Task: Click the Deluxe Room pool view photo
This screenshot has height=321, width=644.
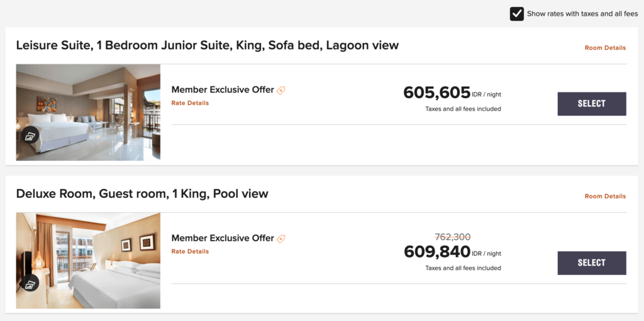Action: pyautogui.click(x=88, y=261)
